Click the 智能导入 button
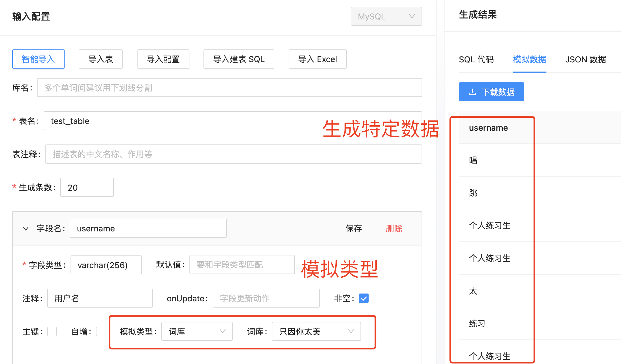Viewport: 621px width, 364px height. pyautogui.click(x=38, y=59)
